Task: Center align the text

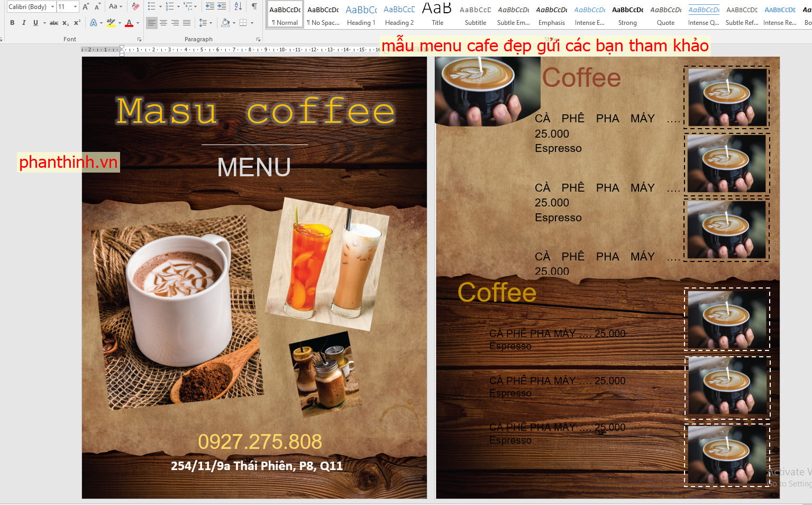Action: [163, 23]
